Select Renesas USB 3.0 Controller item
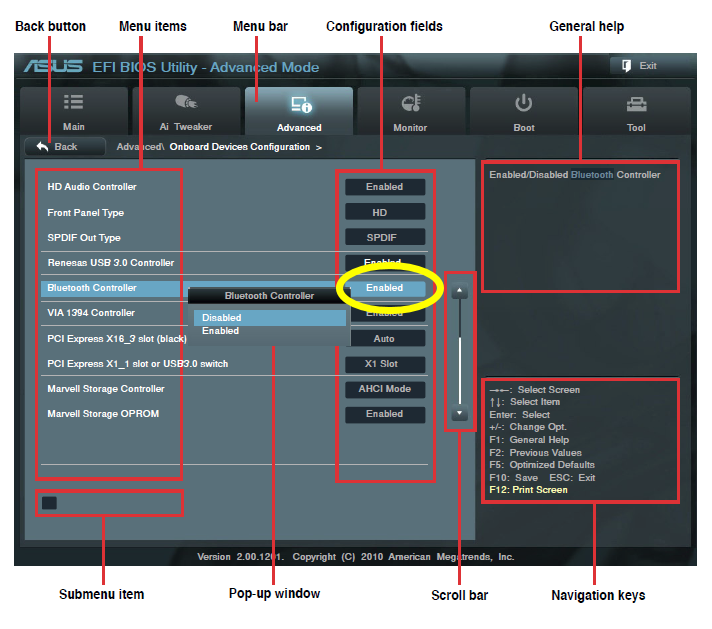Screen dimensions: 712x629 (x=111, y=262)
